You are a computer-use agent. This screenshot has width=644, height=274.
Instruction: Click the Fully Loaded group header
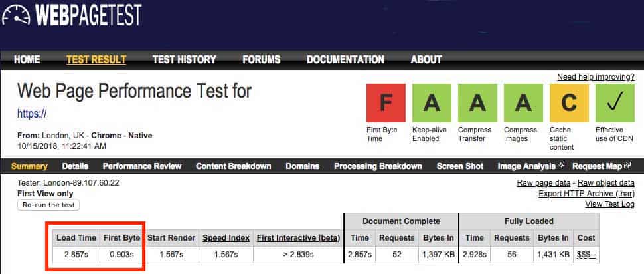click(x=529, y=221)
